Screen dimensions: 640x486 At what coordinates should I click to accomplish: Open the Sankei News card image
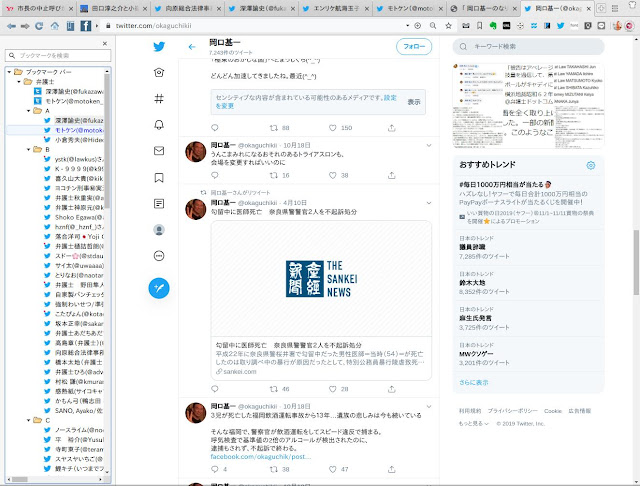tap(321, 279)
